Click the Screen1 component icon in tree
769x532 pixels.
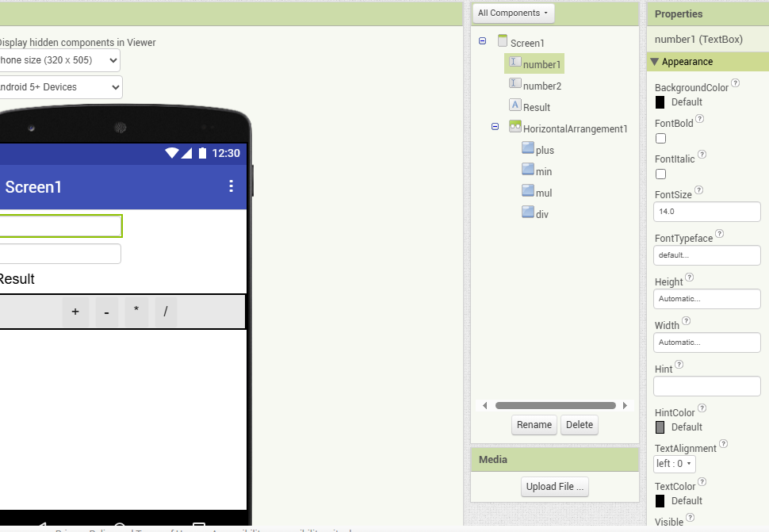(502, 41)
